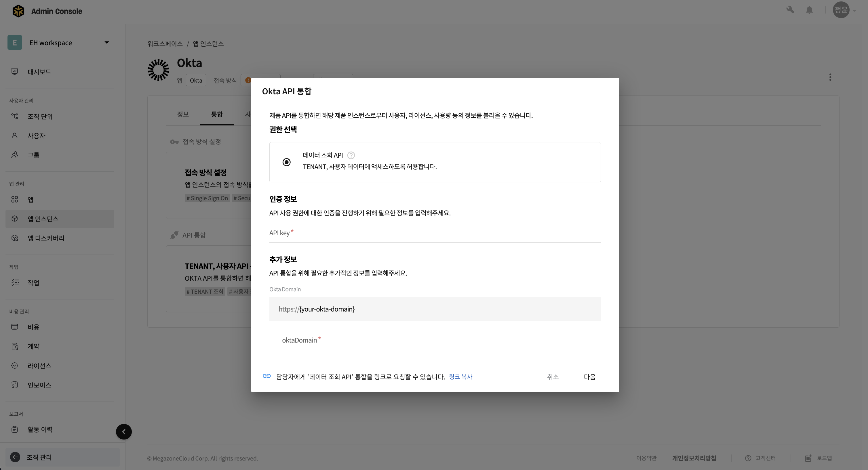
Task: Open 로드맵 footer link
Action: coord(818,458)
